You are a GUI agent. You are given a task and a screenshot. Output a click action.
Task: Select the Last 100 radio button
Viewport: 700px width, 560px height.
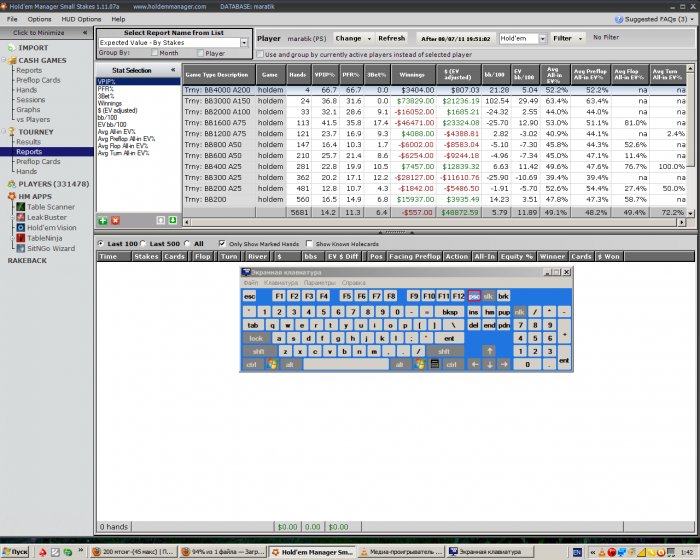tap(101, 243)
